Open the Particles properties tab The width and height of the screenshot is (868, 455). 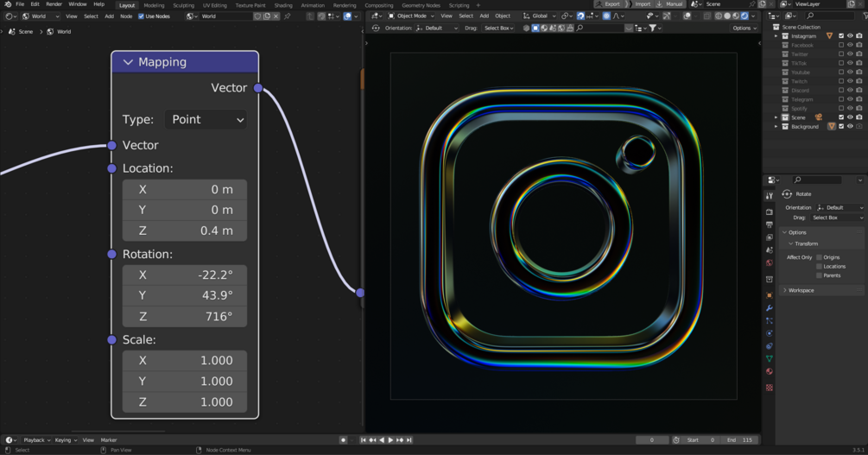click(770, 320)
